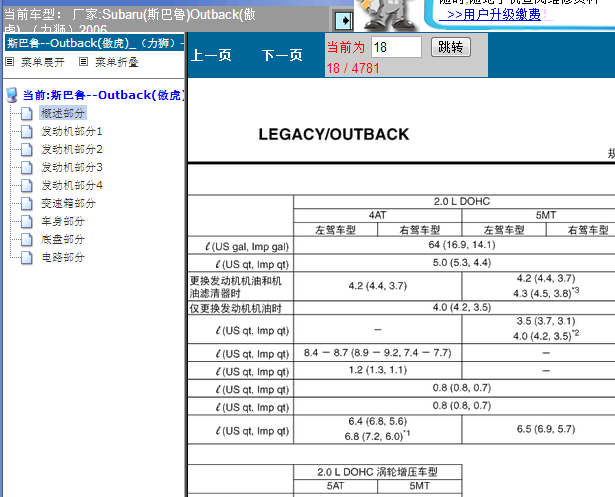Click the document icon beside 发动机部分1
The image size is (615, 497).
tap(27, 131)
